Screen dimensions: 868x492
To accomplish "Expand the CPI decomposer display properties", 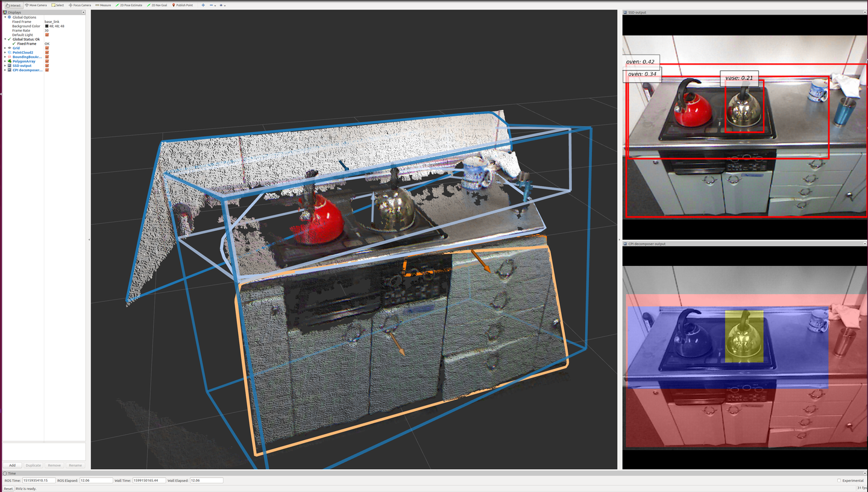I will (5, 70).
